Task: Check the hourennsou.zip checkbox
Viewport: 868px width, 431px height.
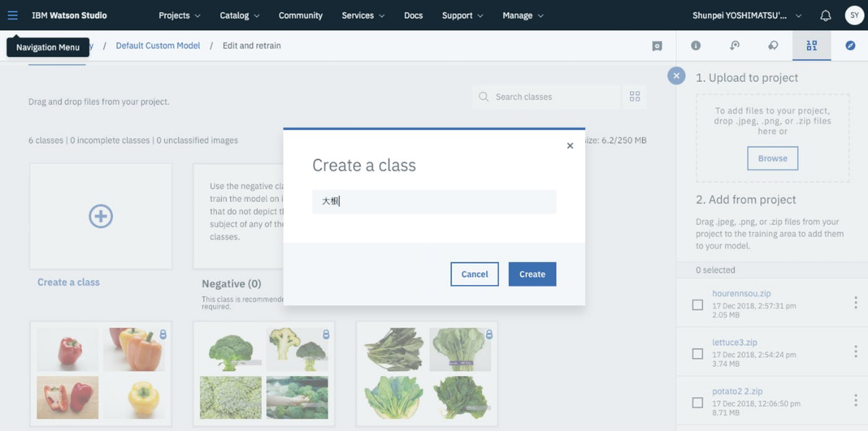Action: [x=697, y=304]
